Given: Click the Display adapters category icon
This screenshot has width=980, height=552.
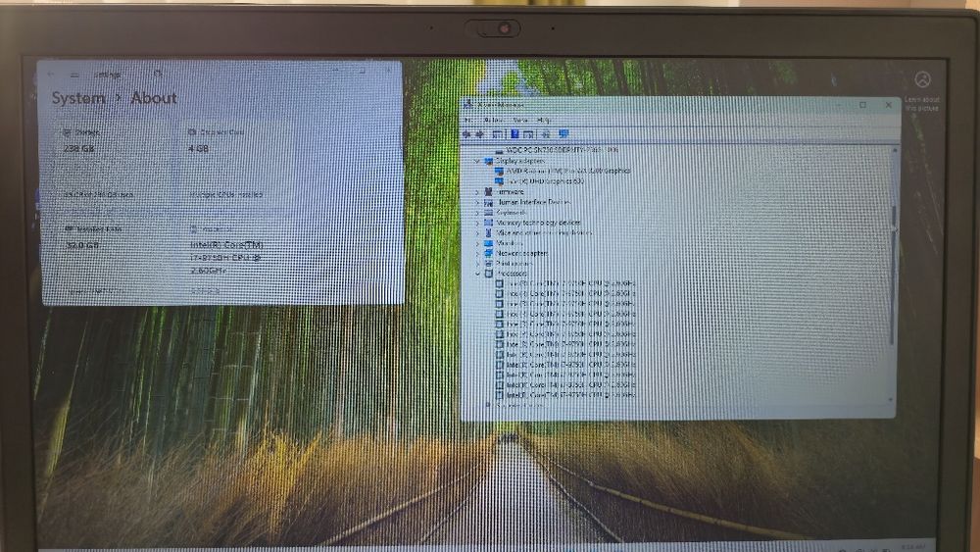Looking at the screenshot, I should point(489,161).
